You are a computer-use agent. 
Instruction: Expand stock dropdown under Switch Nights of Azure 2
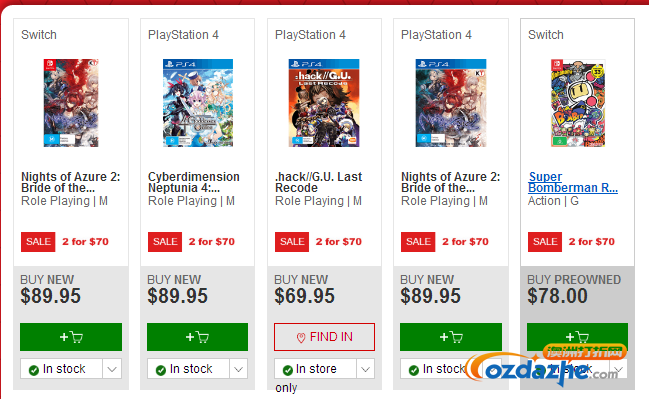click(x=112, y=369)
